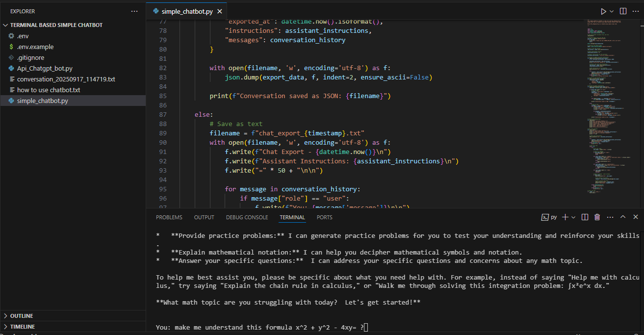The image size is (644, 335).
Task: Click the print Conversation saved as JSON line
Action: [x=300, y=96]
